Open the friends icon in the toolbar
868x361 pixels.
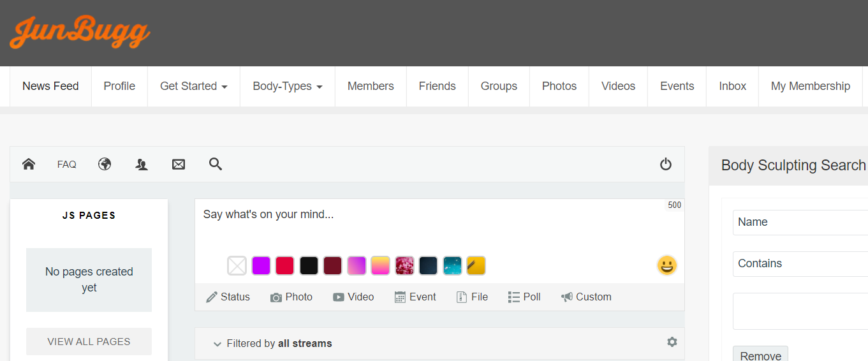[142, 165]
